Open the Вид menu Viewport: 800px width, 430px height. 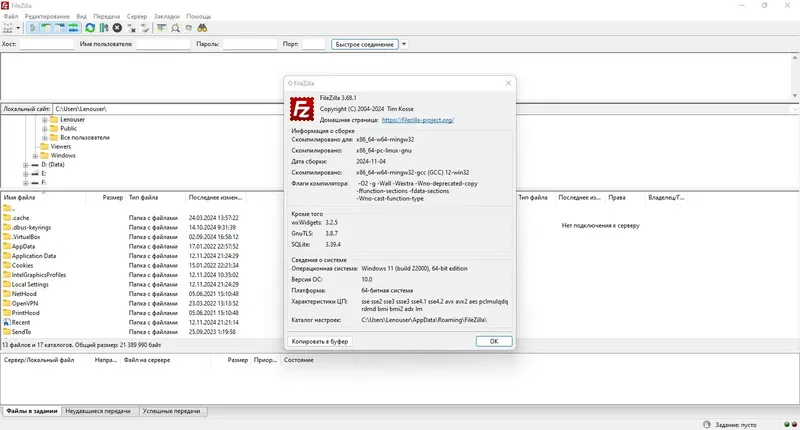[82, 16]
